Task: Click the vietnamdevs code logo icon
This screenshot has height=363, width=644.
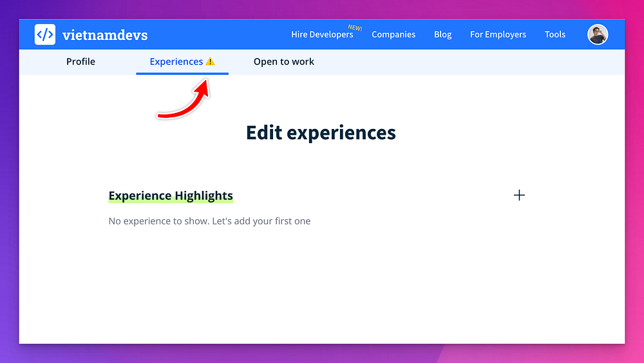Action: (45, 35)
